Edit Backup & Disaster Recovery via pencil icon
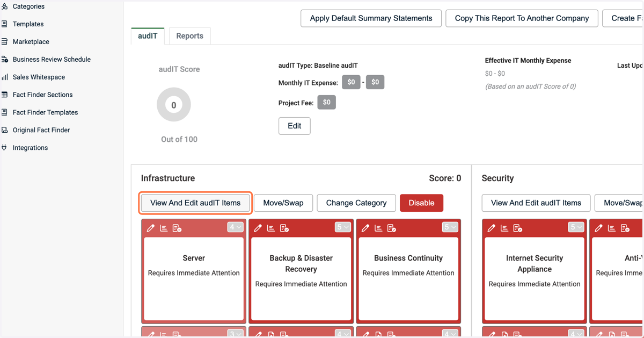The image size is (644, 338). [258, 228]
